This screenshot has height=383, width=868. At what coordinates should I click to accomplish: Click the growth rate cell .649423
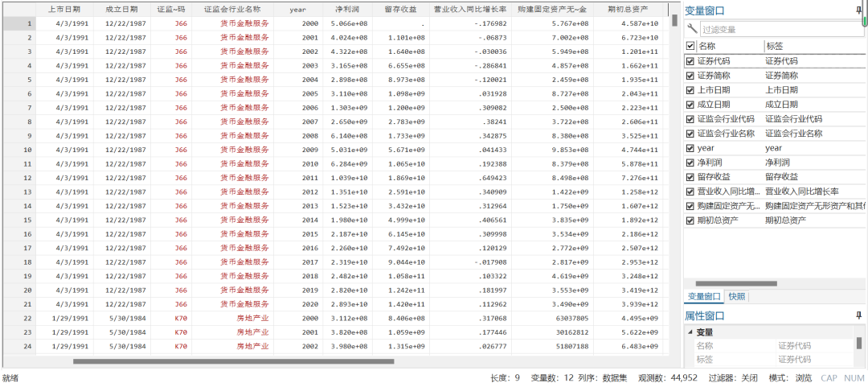[x=470, y=178]
